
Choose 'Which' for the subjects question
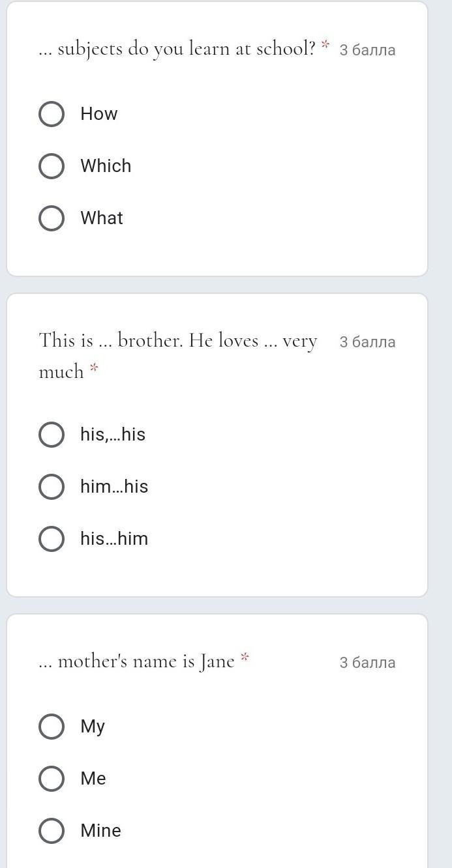pyautogui.click(x=52, y=166)
